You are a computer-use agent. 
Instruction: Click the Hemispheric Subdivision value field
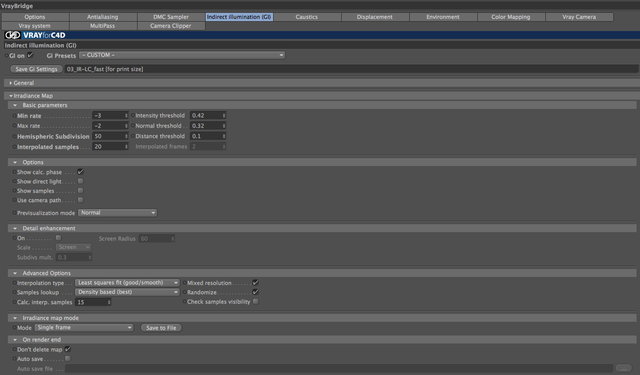coord(108,136)
